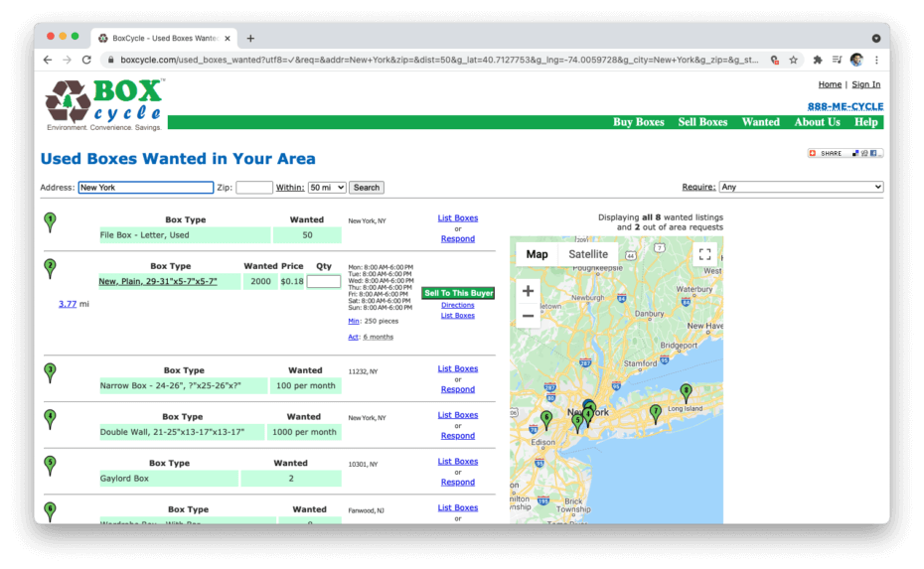Click 888-ME-CYCLE phone link
The height and width of the screenshot is (569, 924).
point(846,106)
